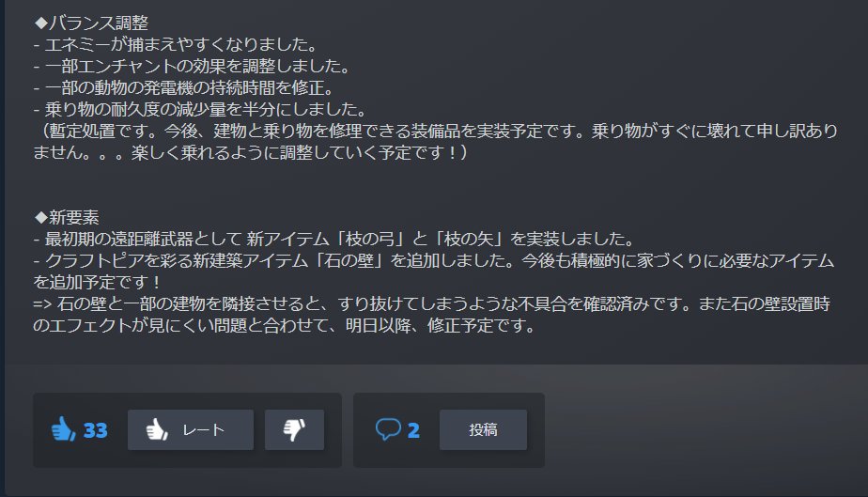Click the 一部エンチャントの効果 line
This screenshot has height=497, width=868.
(x=192, y=66)
